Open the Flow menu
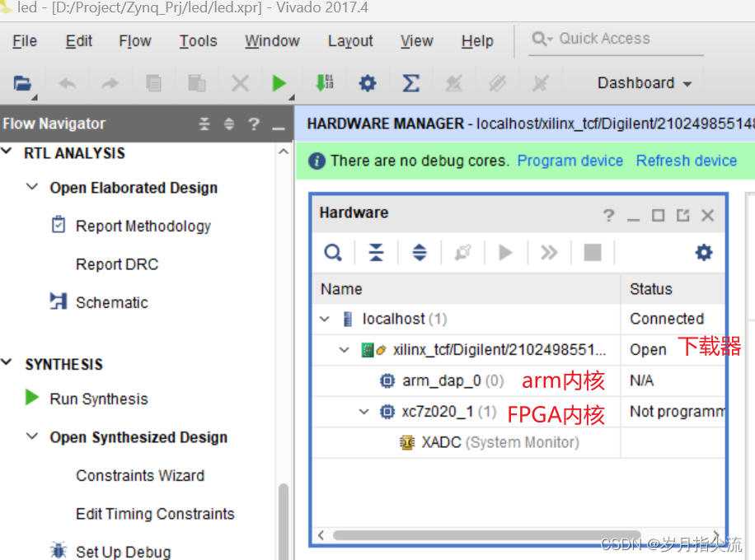The width and height of the screenshot is (755, 560). (x=135, y=41)
